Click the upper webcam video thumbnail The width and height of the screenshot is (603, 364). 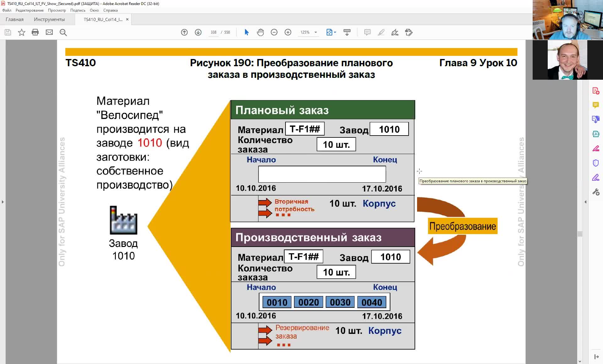point(568,20)
